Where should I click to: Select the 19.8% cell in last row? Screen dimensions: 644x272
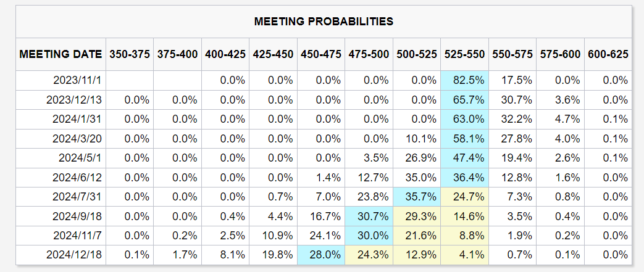(273, 254)
